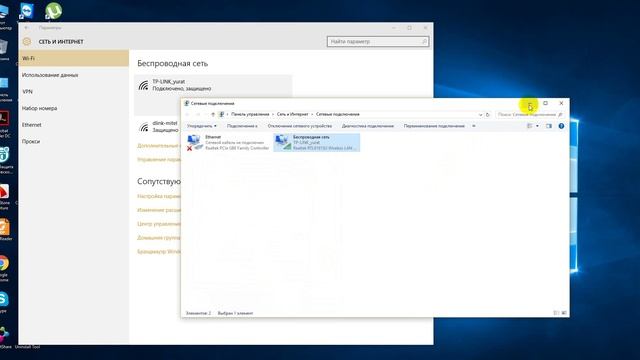Image resolution: width=640 pixels, height=360 pixels.
Task: Click Диагностика подключения in the toolbar
Action: coord(368,126)
